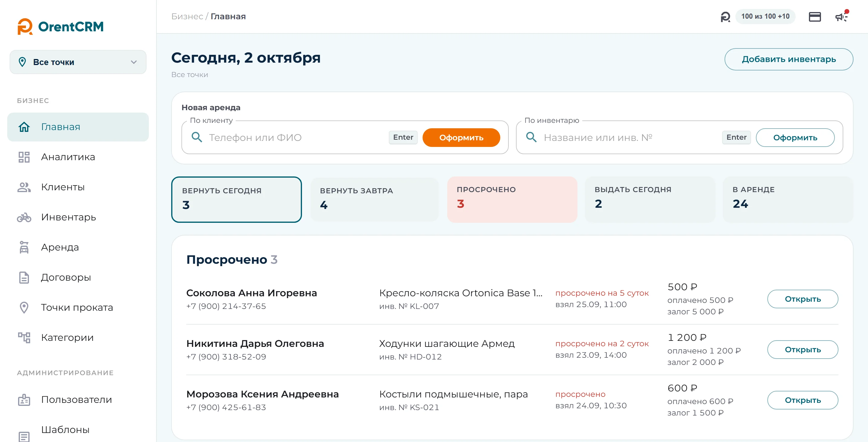Viewport: 868px width, 442px height.
Task: Open Договоры menu item
Action: click(78, 277)
